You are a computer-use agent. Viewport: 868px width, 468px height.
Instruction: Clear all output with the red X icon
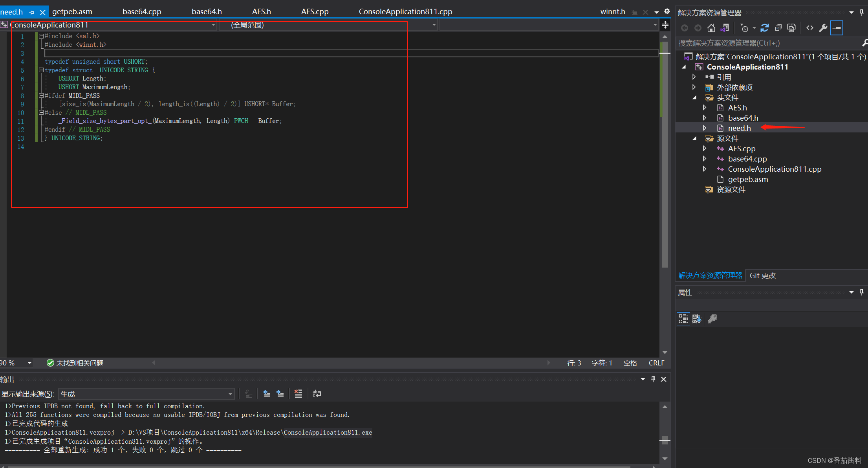click(298, 394)
